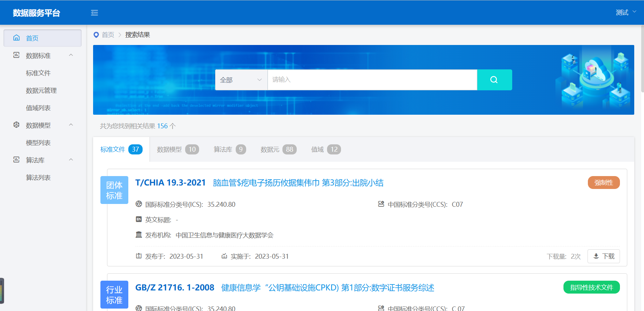Click the 算法库 chart icon
Screen dimensions: 644x311
16,160
